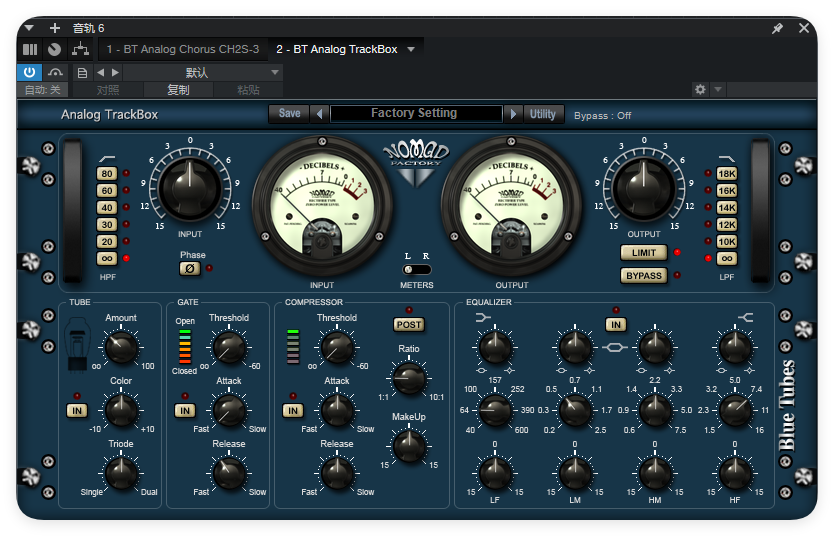Open the channel editor faders icon
This screenshot has width=834, height=536.
[x=30, y=49]
